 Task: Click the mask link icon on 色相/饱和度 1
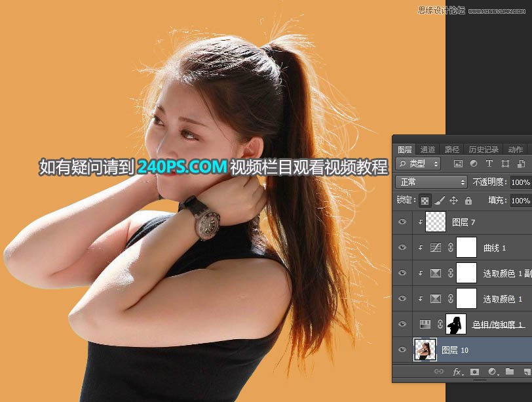[440, 324]
